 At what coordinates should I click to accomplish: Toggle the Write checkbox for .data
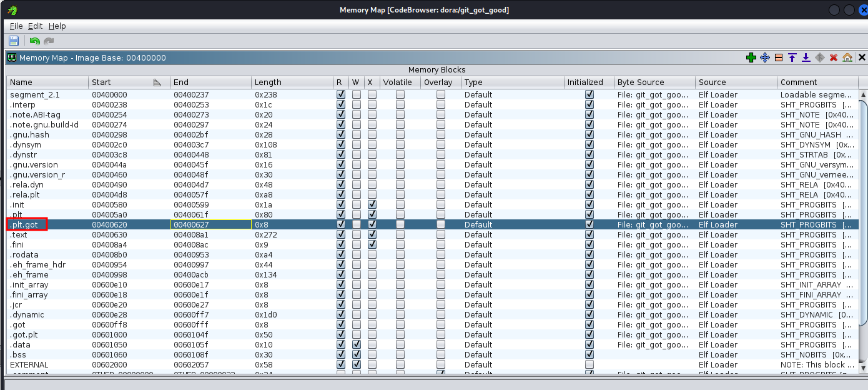point(356,344)
